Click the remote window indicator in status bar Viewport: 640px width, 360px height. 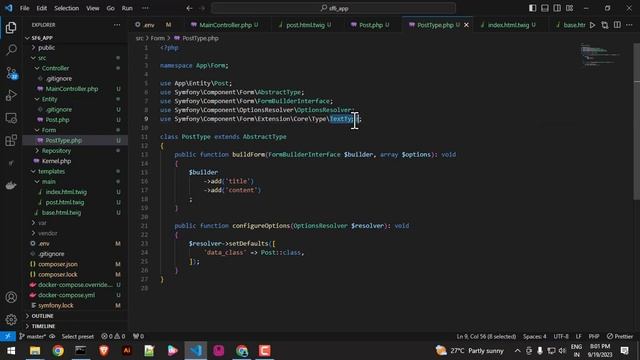tap(8, 336)
